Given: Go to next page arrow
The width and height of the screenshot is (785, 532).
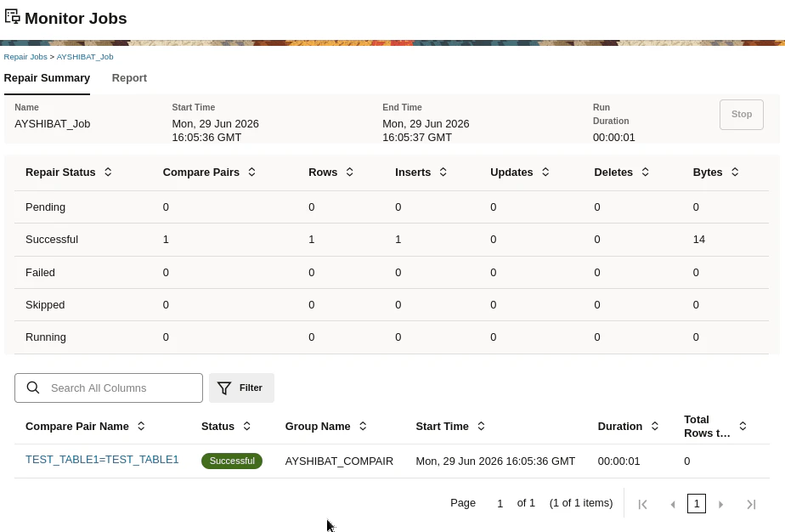Looking at the screenshot, I should pyautogui.click(x=721, y=505).
